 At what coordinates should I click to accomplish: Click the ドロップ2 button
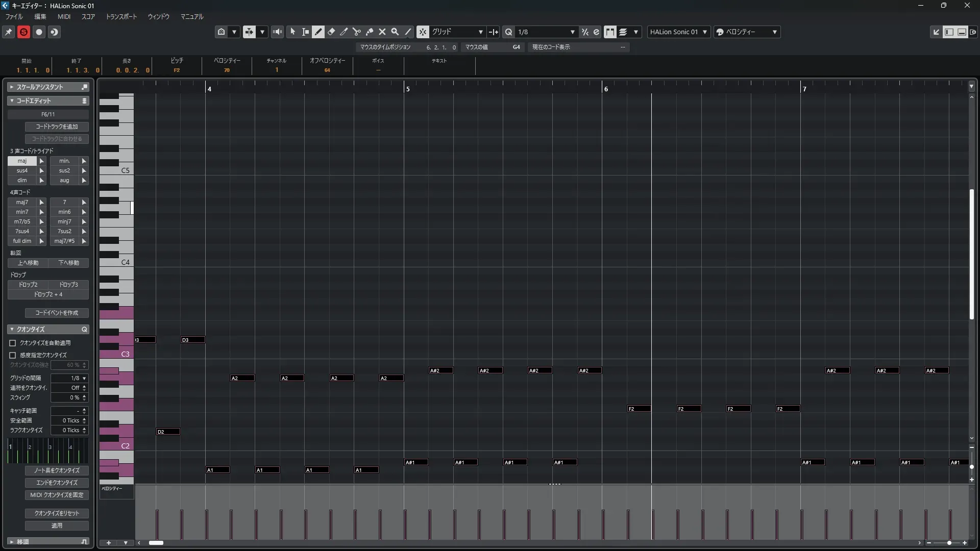pos(28,285)
